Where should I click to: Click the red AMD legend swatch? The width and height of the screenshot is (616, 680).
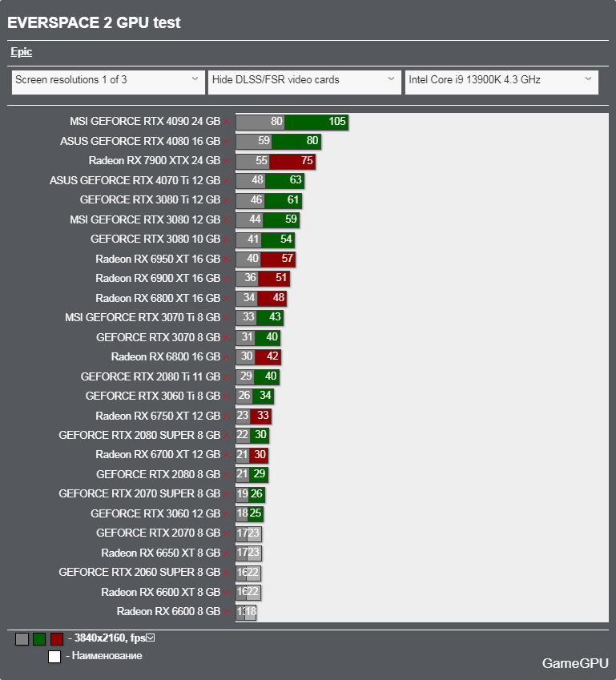point(57,639)
